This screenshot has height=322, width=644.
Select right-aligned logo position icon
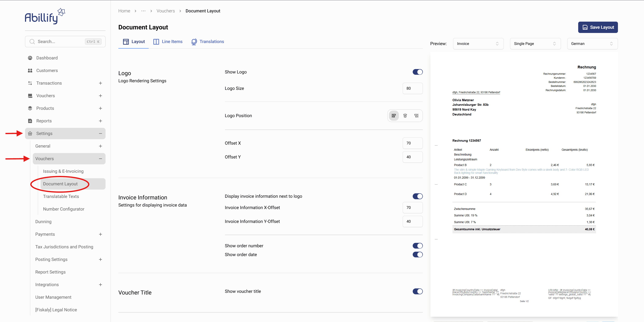pos(416,116)
